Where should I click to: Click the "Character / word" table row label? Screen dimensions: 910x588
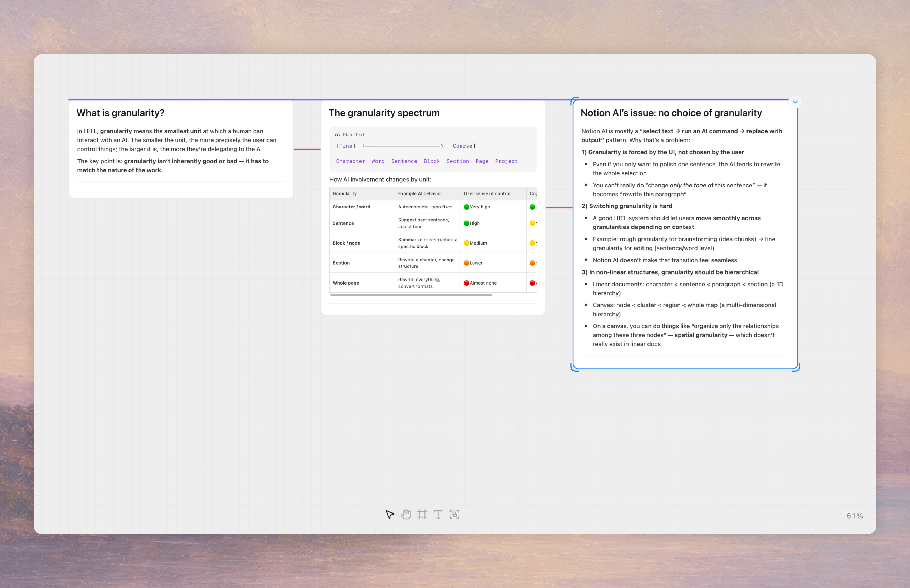pos(351,207)
